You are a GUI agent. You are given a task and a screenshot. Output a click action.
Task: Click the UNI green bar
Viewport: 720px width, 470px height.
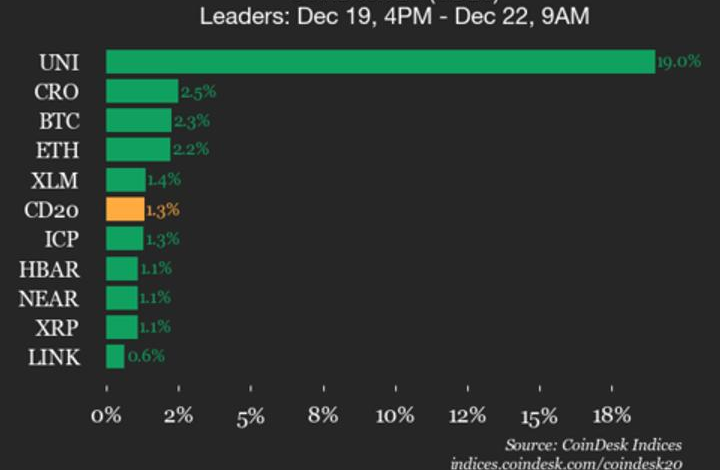(380, 62)
